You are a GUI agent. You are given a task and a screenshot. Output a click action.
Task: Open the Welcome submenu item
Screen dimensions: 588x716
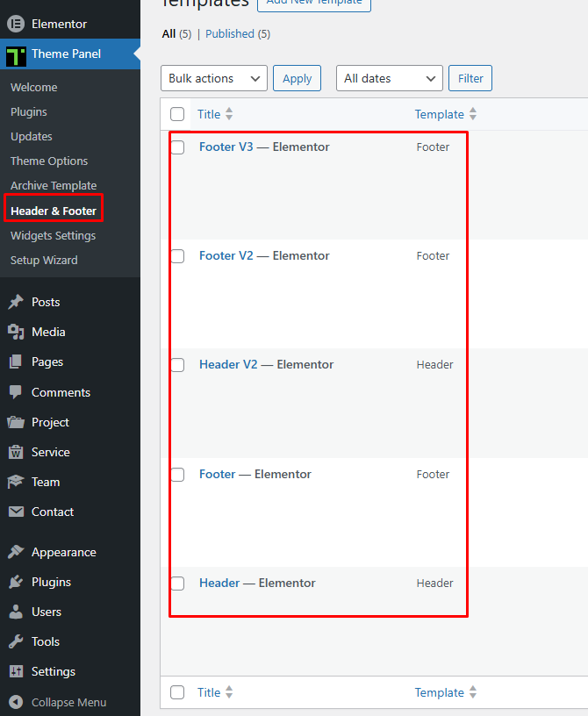34,87
